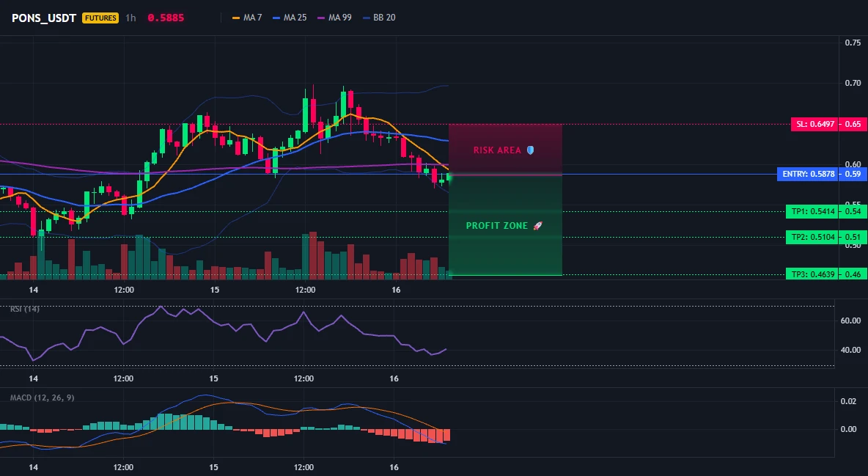Image resolution: width=868 pixels, height=476 pixels.
Task: Click the 15 date label under price chart
Action: pyautogui.click(x=214, y=290)
